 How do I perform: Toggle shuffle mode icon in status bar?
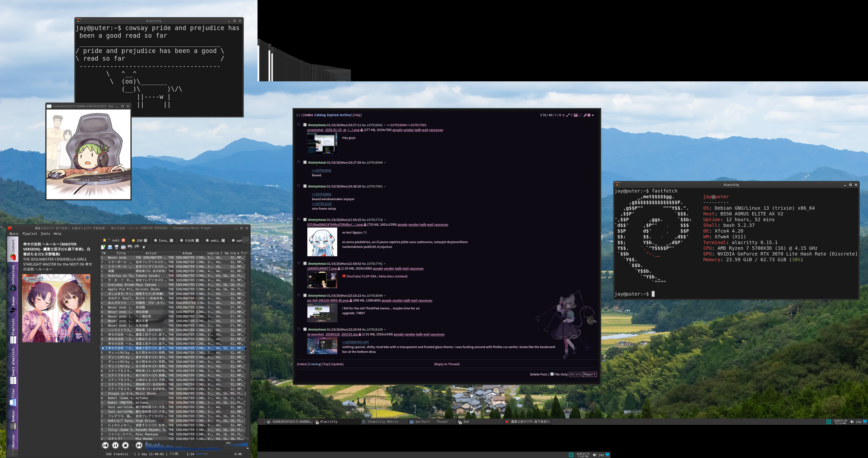(176, 454)
